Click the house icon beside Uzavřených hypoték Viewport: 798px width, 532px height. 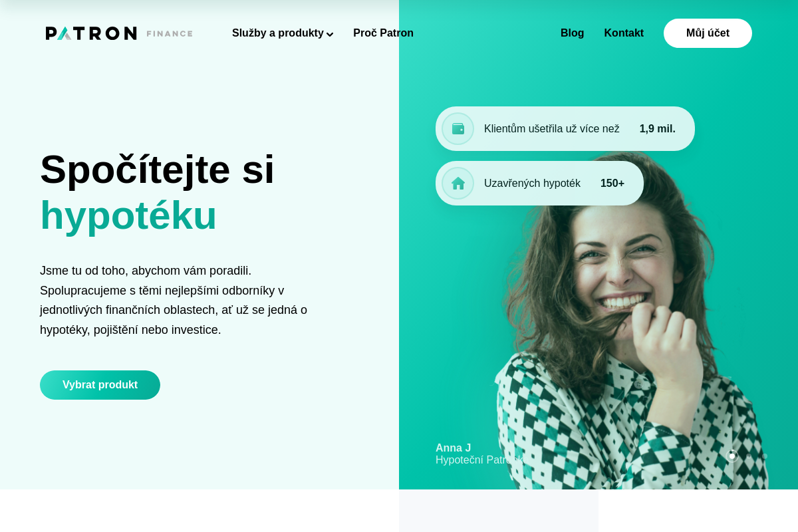coord(458,184)
